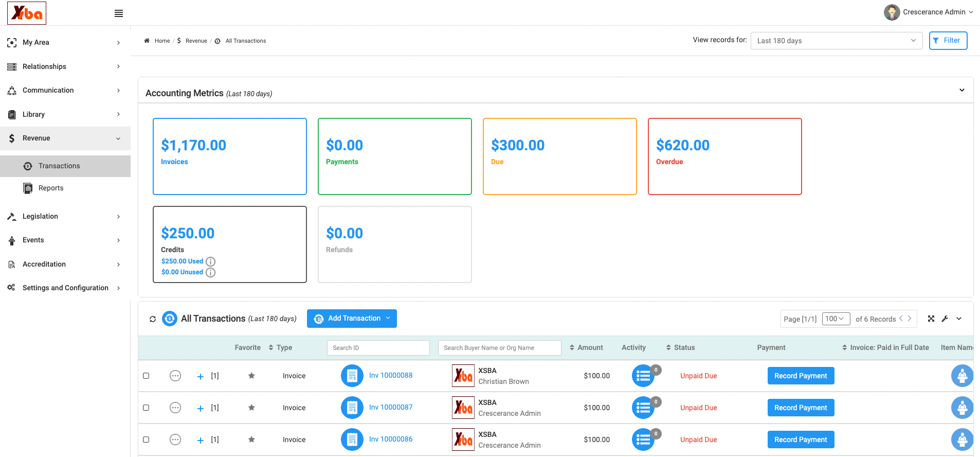This screenshot has width=980, height=457.
Task: Collapse the Accounting Metrics panel chevron
Action: tap(962, 90)
